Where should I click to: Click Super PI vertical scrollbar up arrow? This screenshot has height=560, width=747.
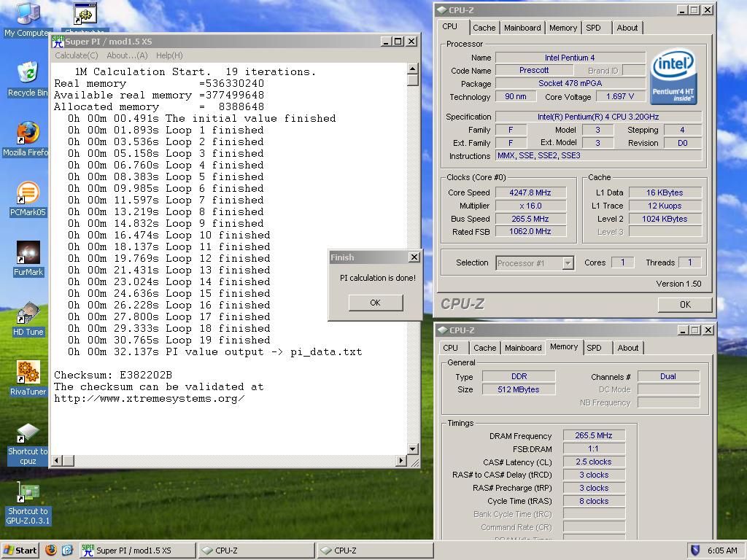[x=413, y=69]
